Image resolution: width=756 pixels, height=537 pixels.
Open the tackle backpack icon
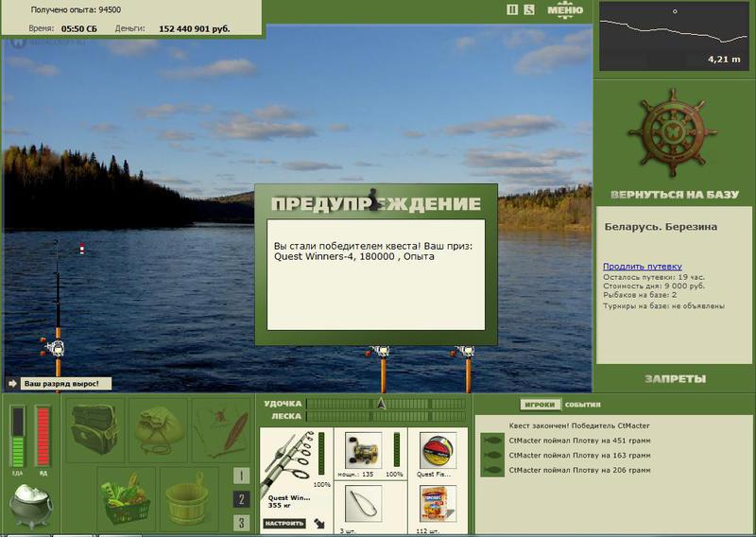pos(94,429)
